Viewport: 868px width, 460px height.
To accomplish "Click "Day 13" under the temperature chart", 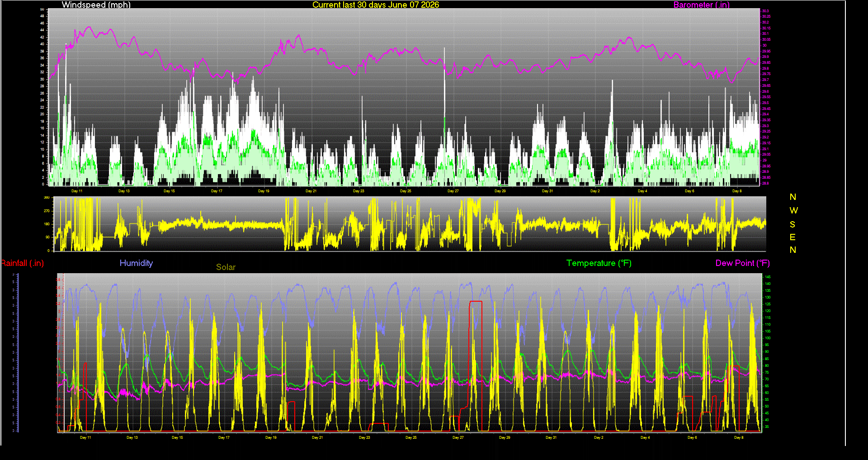I will pyautogui.click(x=132, y=438).
